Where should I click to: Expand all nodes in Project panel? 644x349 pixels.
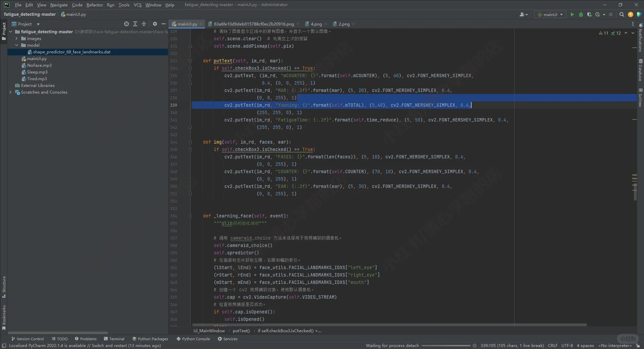click(135, 24)
